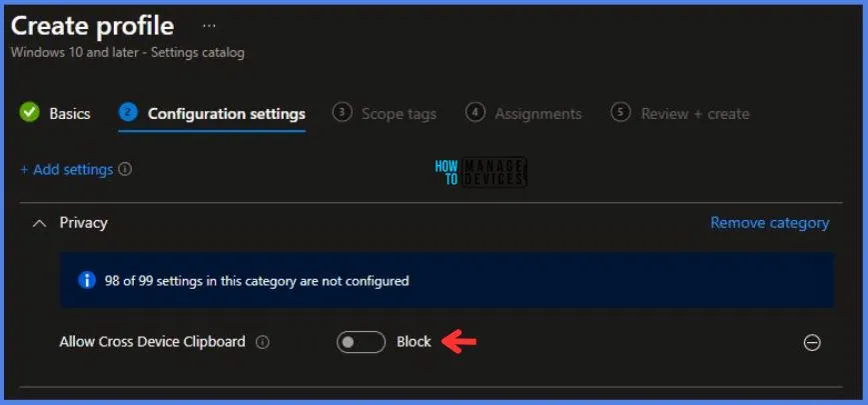Click the Block label next to the toggle
The width and height of the screenshot is (868, 405).
click(x=414, y=342)
